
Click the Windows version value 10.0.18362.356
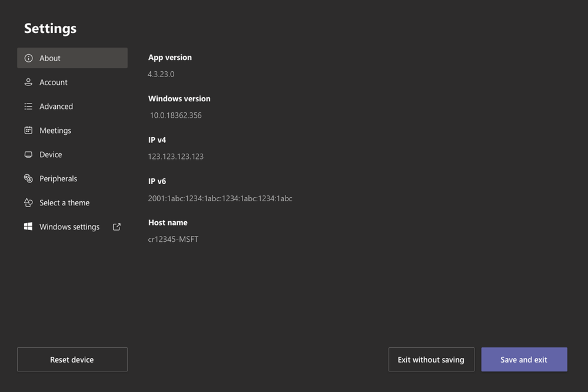coord(175,115)
